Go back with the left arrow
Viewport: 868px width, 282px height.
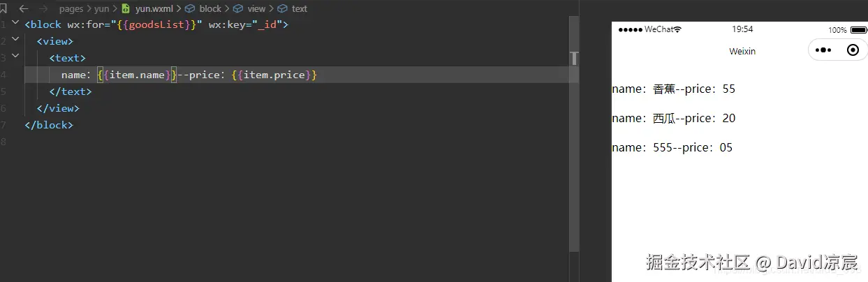click(x=24, y=8)
